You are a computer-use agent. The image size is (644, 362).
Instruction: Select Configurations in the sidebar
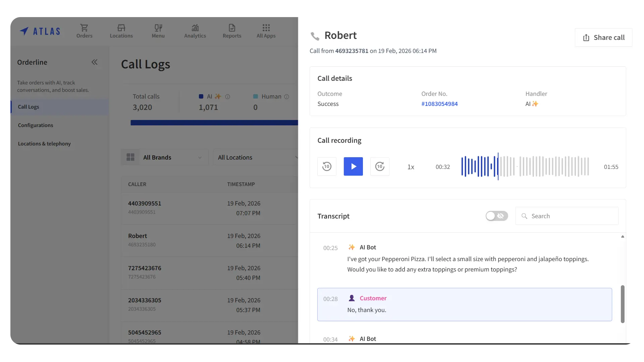tap(36, 125)
